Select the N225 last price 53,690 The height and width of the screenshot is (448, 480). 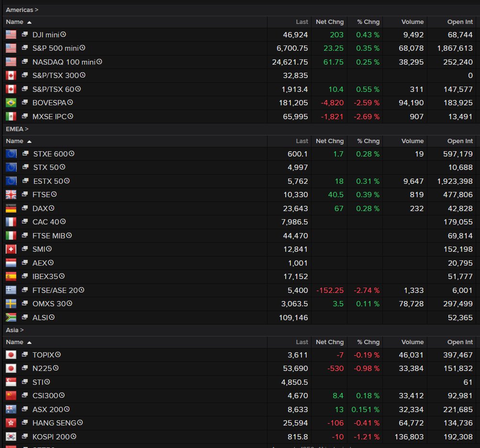click(295, 368)
